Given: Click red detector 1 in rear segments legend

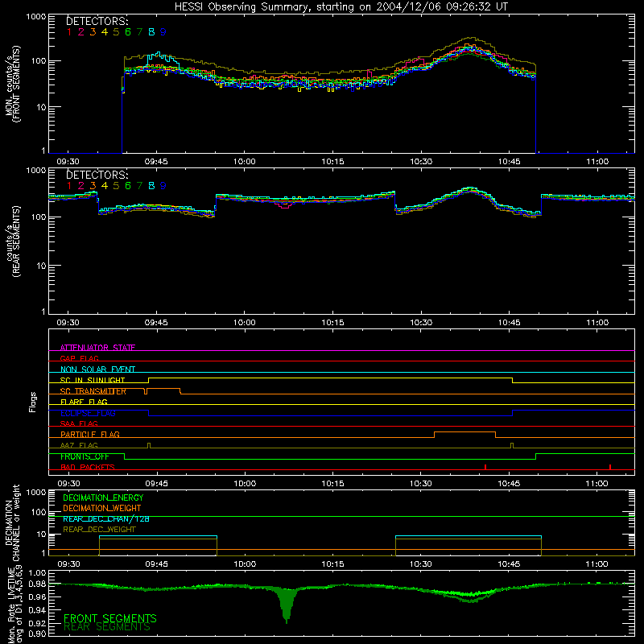Looking at the screenshot, I should coord(69,186).
